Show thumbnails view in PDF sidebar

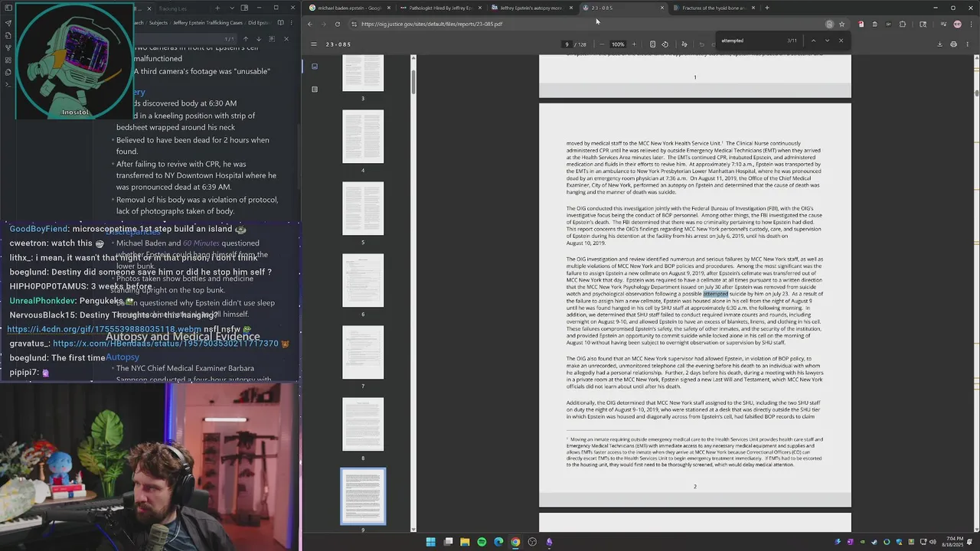[315, 66]
